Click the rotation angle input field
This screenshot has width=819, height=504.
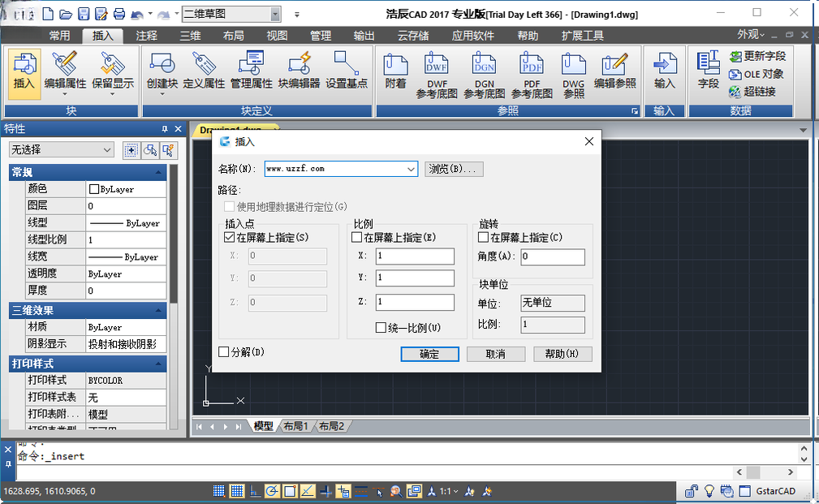coord(553,256)
